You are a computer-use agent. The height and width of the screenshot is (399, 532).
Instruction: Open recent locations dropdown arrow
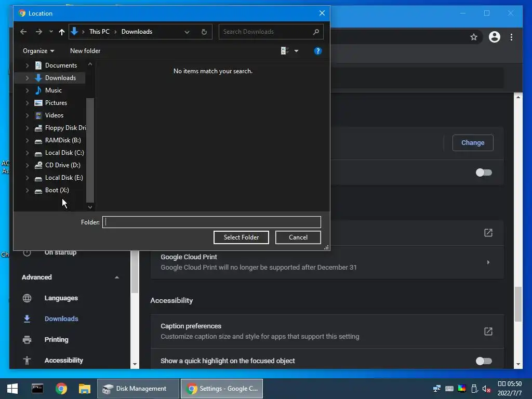(x=51, y=32)
